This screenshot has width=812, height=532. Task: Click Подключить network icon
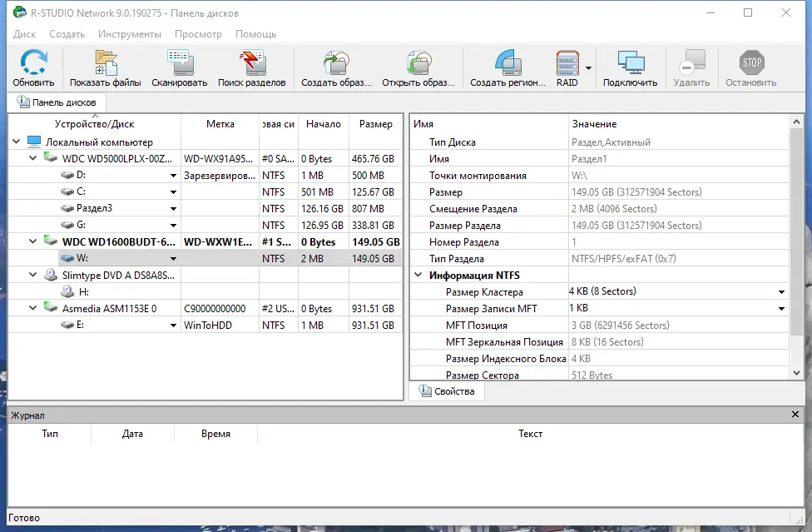point(631,62)
